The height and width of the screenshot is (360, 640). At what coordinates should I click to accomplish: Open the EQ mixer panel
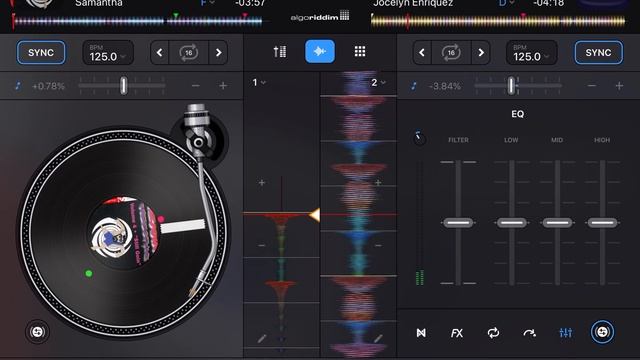tap(566, 333)
